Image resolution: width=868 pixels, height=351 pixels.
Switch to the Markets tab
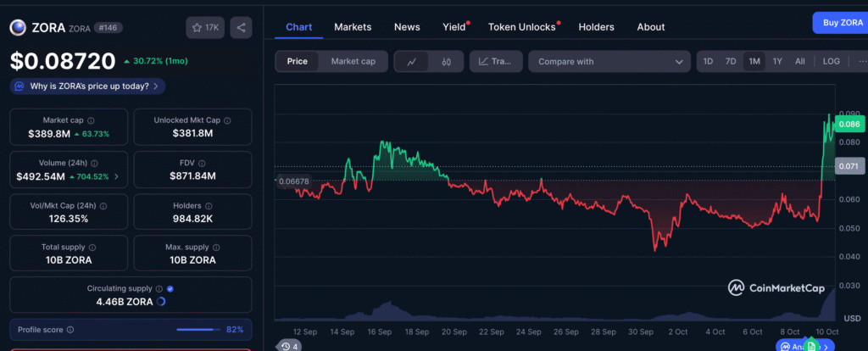(353, 27)
